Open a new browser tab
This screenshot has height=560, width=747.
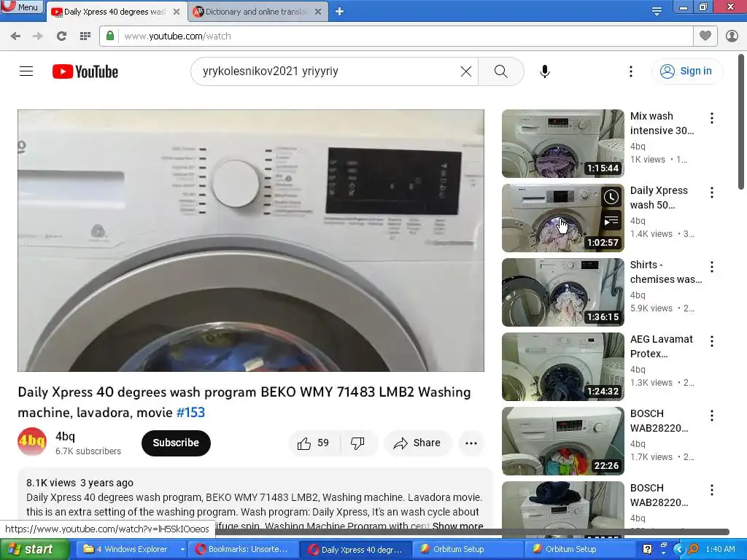pos(339,12)
